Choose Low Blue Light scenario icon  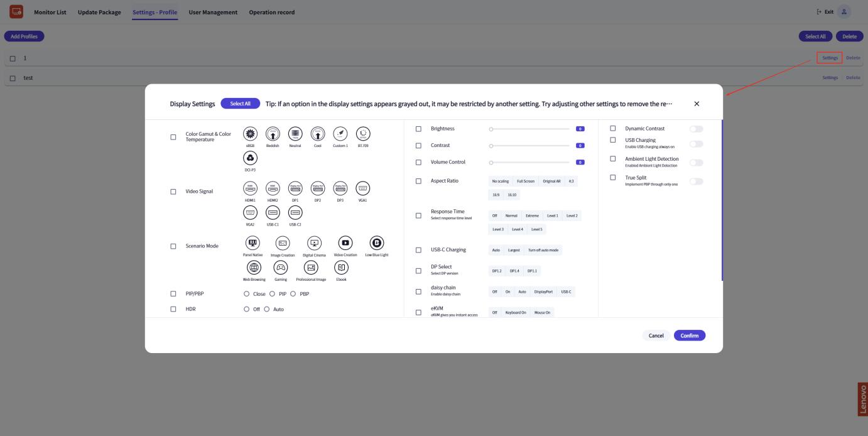(x=377, y=243)
